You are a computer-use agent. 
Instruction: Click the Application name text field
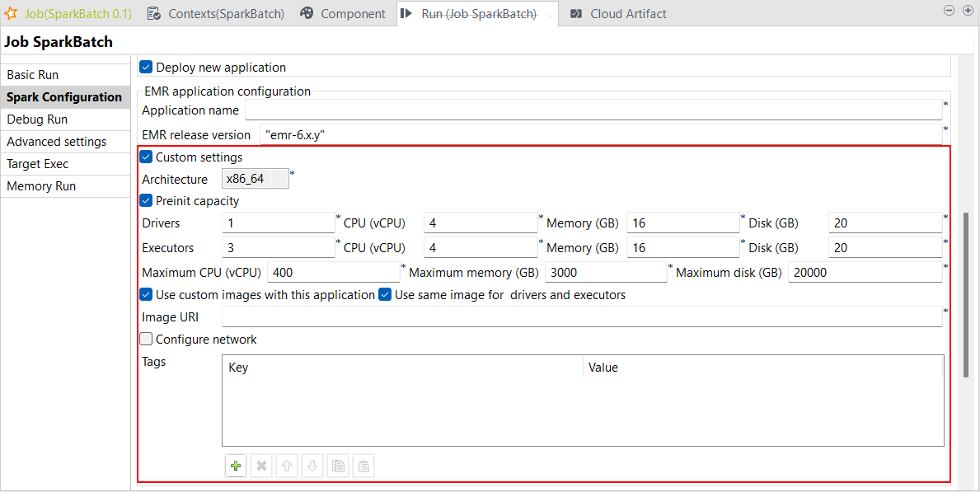tap(593, 110)
